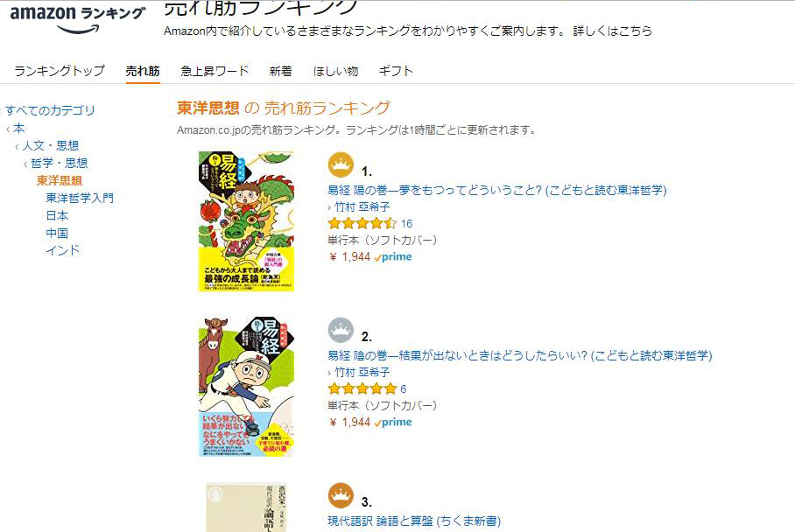Click the prime badge under second book
This screenshot has height=532, width=795.
pos(393,422)
